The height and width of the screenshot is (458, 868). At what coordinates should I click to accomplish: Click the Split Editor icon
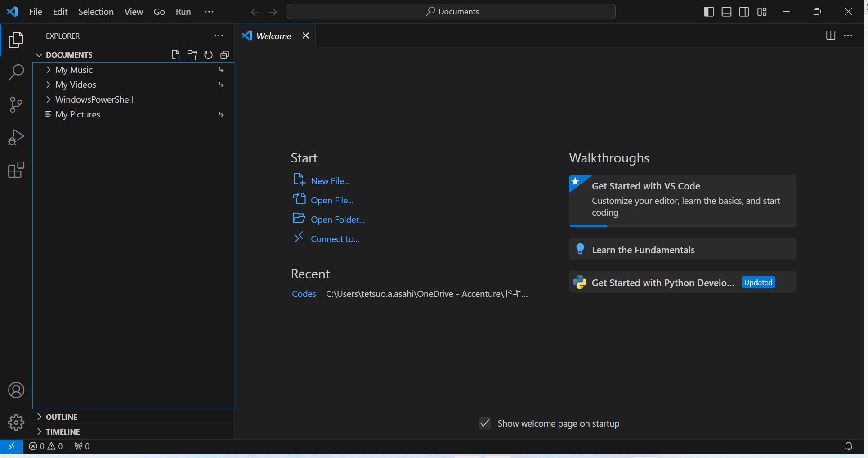831,36
